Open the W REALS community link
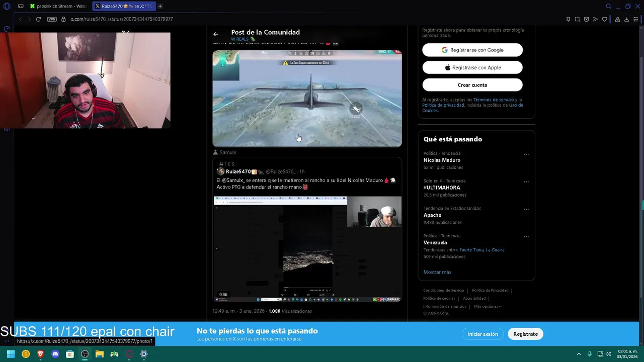 tap(243, 39)
